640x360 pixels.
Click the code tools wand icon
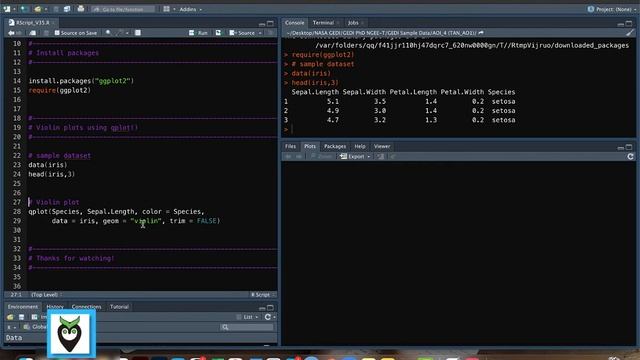pos(119,33)
